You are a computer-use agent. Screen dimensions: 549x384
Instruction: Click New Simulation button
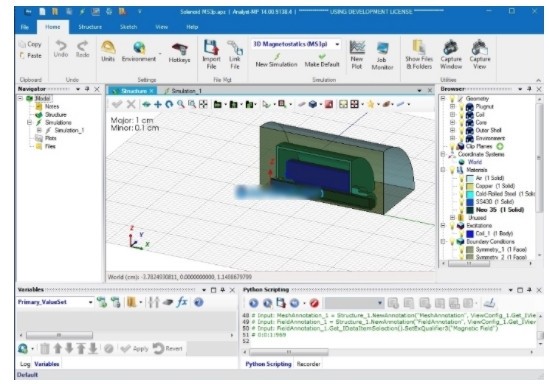[276, 61]
